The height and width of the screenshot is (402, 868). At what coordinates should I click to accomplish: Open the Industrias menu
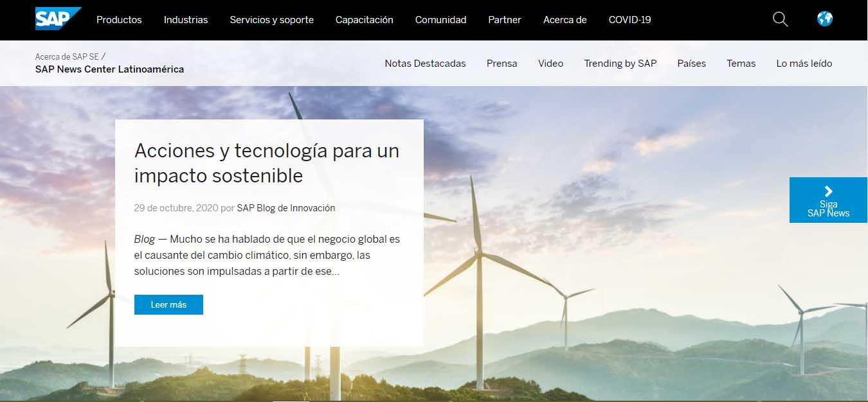[x=186, y=20]
